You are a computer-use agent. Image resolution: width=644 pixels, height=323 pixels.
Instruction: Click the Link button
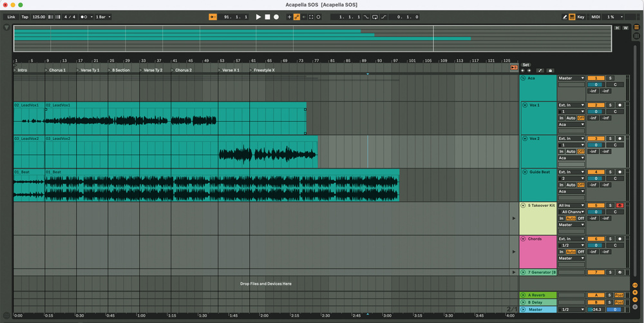coord(11,17)
